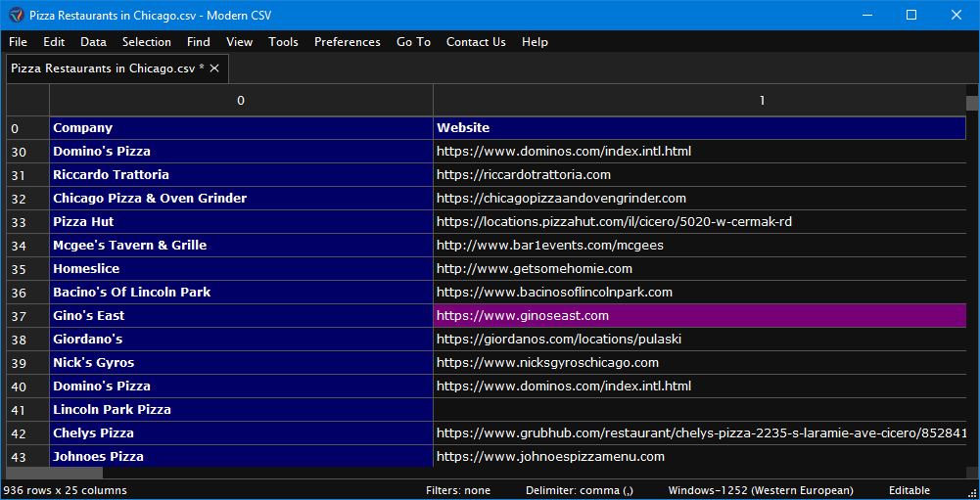The height and width of the screenshot is (500, 980).
Task: Select the Nick's Gyros cell
Action: 241,362
